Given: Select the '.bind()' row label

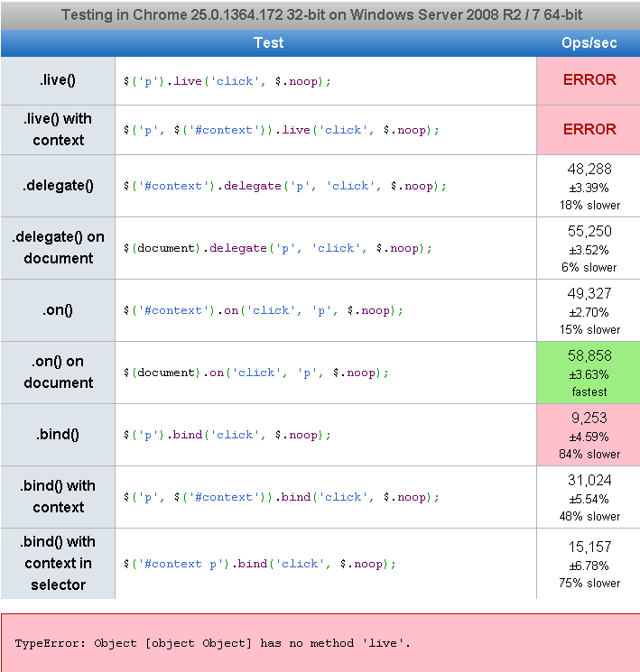Looking at the screenshot, I should [58, 434].
